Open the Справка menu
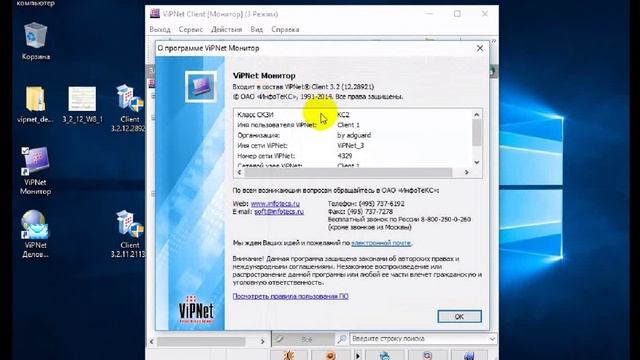 click(285, 29)
